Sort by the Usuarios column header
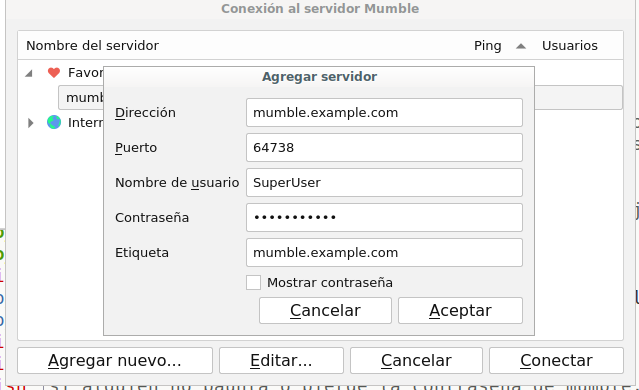Image resolution: width=639 pixels, height=390 pixels. coord(570,46)
